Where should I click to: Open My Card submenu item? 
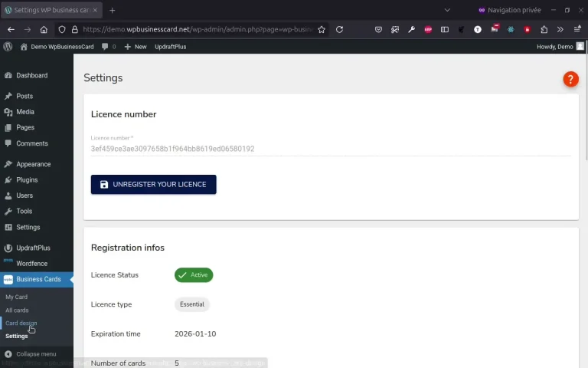coord(17,297)
